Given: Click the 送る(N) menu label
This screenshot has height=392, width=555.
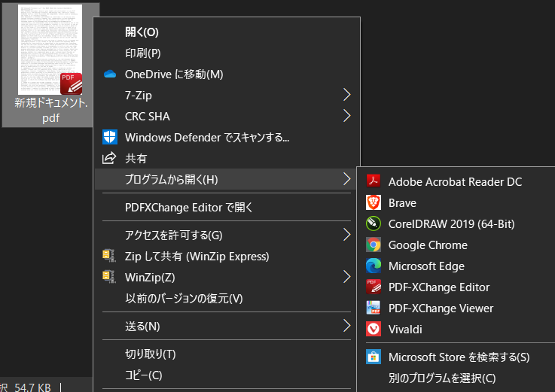Looking at the screenshot, I should pyautogui.click(x=142, y=327).
